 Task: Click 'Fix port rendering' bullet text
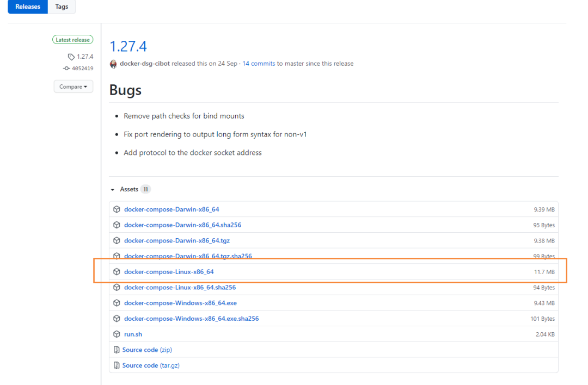215,134
